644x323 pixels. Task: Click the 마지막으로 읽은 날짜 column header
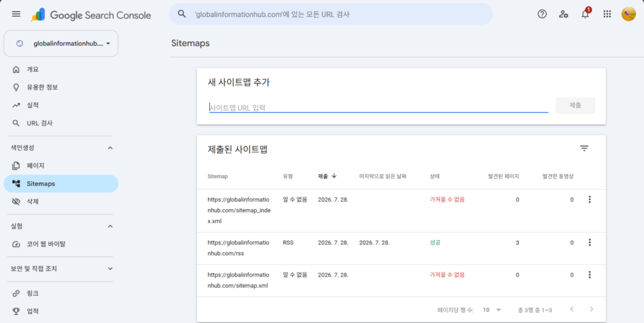(x=383, y=176)
